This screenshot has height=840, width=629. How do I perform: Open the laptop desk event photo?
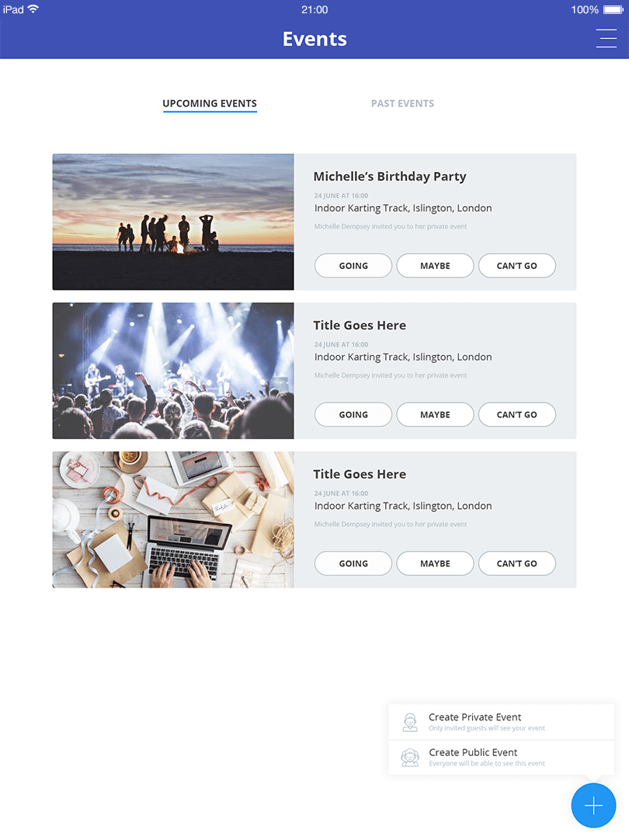point(173,520)
